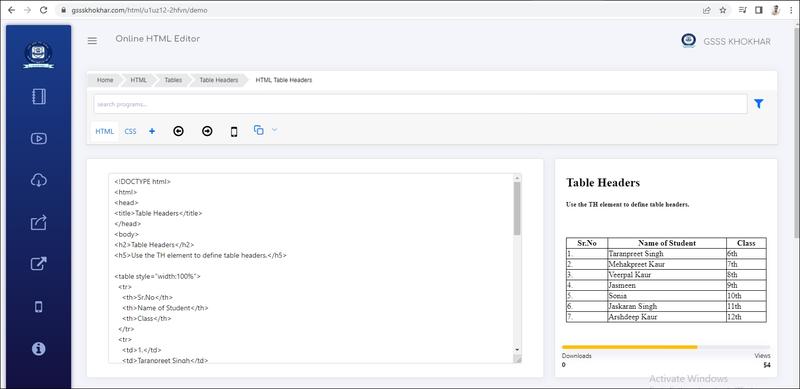Screen dimensions: 800x389
Task: Click the editor resize handle corner
Action: click(x=517, y=359)
